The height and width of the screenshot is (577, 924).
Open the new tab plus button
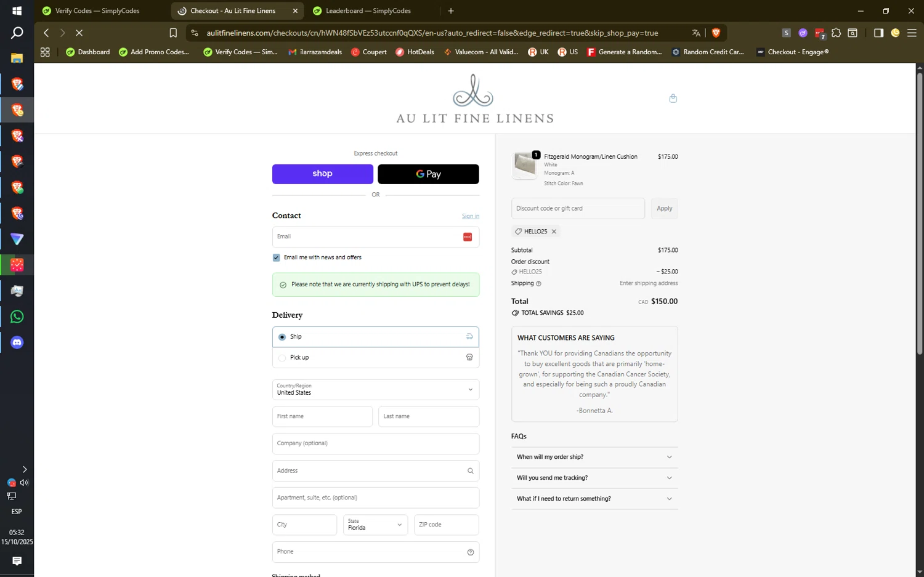click(451, 10)
